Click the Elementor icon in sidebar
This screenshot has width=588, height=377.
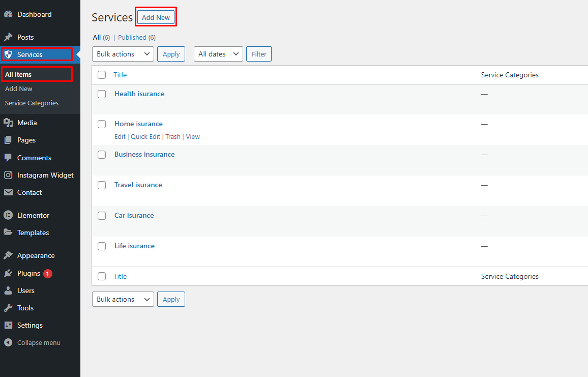[x=8, y=215]
